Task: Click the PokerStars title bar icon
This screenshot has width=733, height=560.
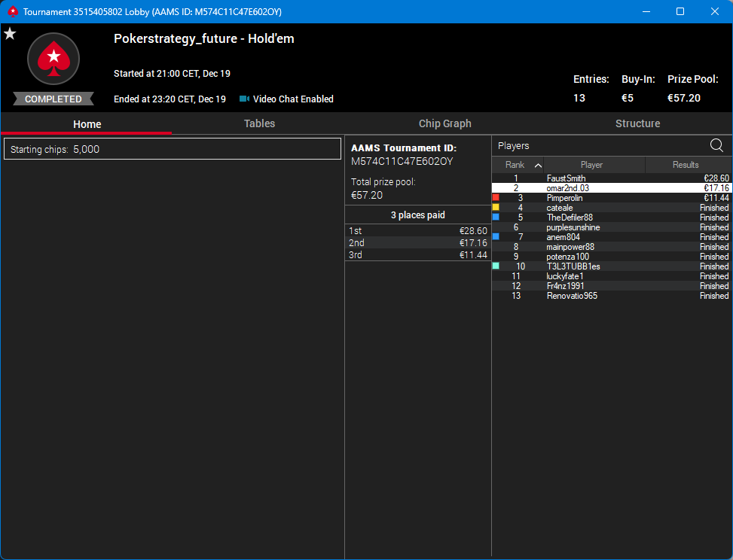Action: tap(13, 12)
